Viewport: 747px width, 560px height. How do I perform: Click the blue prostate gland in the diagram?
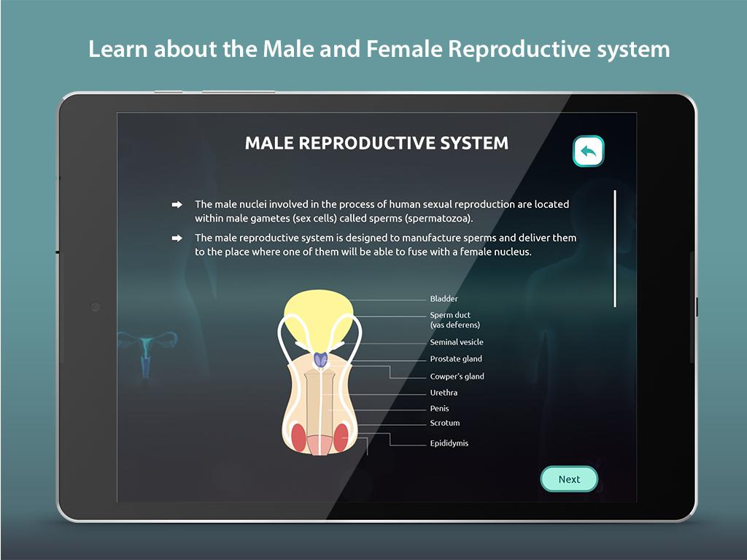point(321,359)
